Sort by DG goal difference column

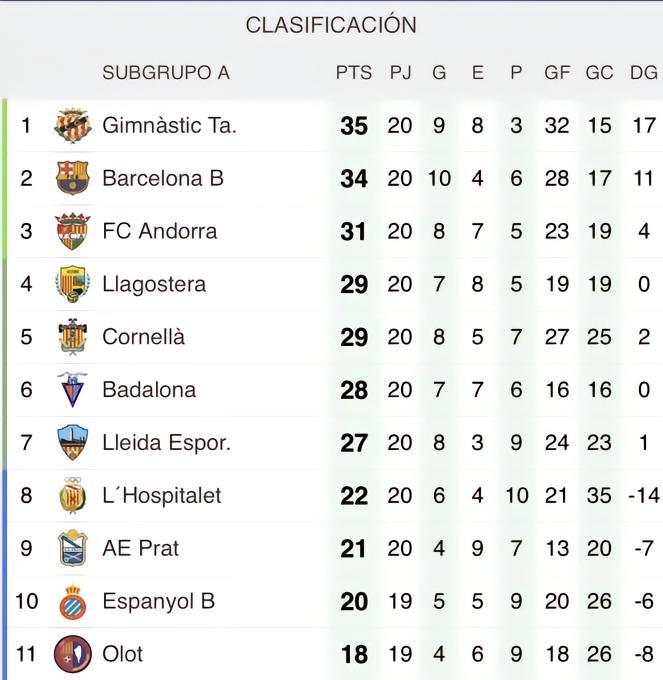644,73
